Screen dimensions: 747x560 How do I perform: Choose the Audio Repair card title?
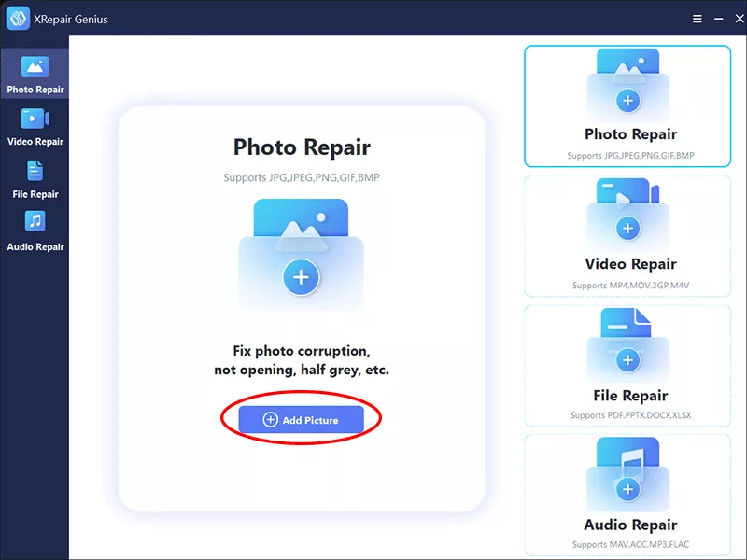pyautogui.click(x=630, y=525)
